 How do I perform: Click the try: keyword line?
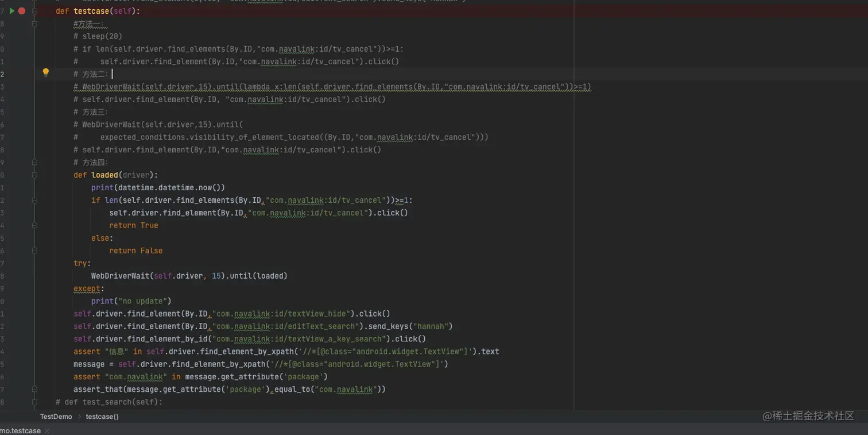82,263
